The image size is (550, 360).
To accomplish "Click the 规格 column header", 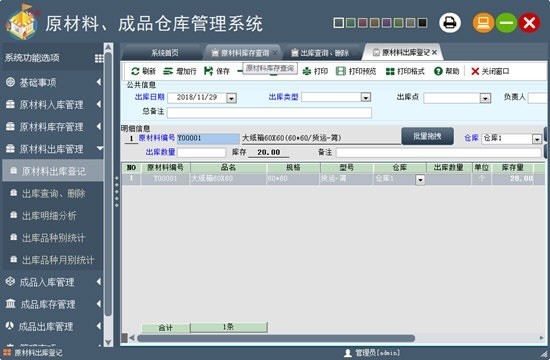I will 293,168.
